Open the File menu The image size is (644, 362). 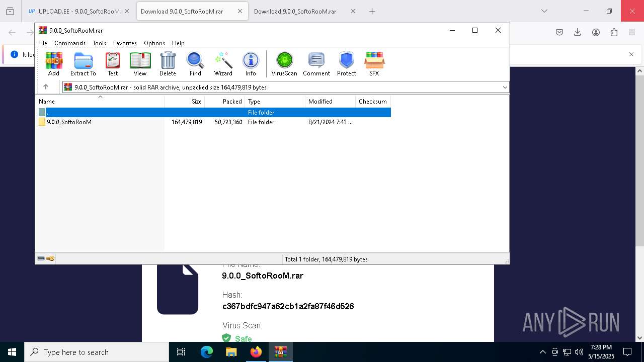pos(43,43)
